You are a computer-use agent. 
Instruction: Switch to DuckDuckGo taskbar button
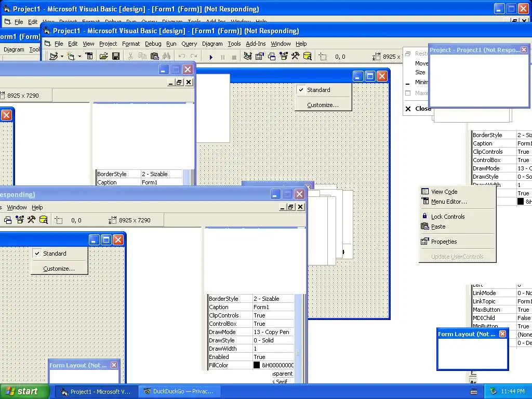tap(180, 392)
